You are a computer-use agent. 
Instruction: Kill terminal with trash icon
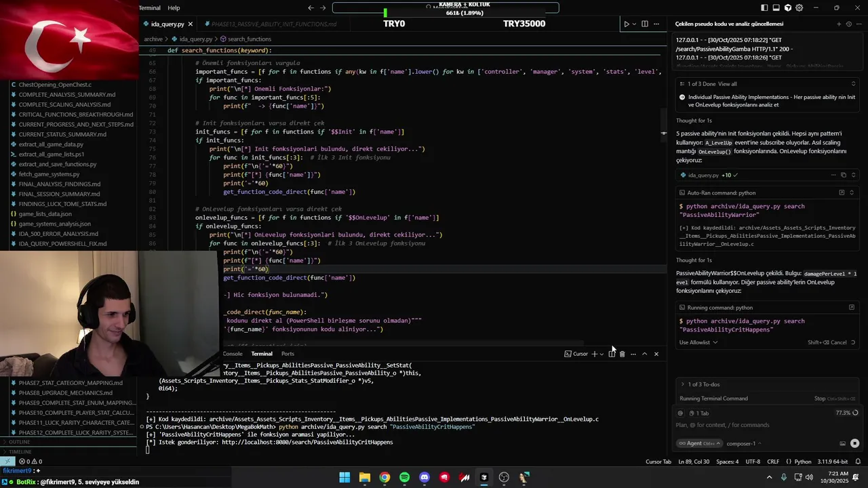pos(623,354)
